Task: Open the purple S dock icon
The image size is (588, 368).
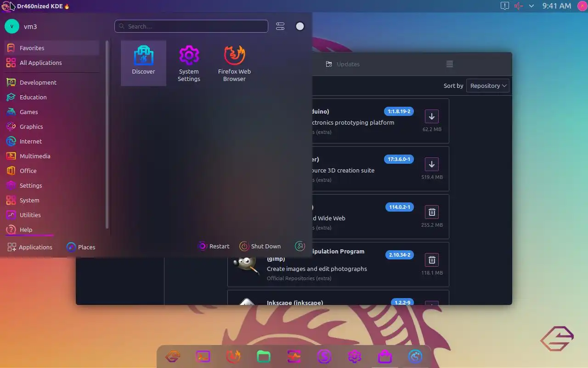Action: pyautogui.click(x=324, y=356)
